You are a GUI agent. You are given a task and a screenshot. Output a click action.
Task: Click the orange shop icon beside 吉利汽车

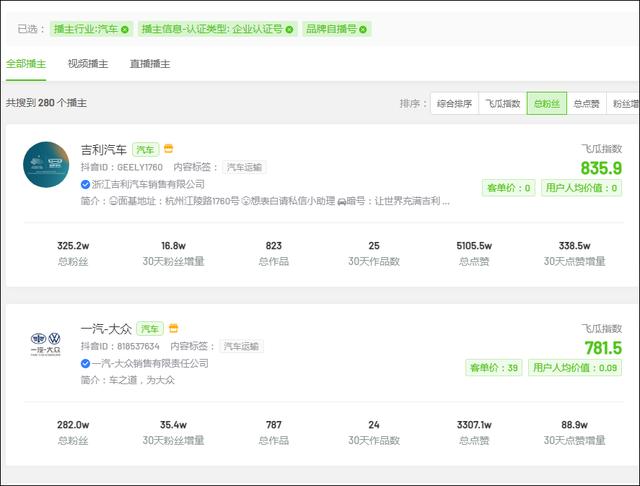[x=168, y=149]
